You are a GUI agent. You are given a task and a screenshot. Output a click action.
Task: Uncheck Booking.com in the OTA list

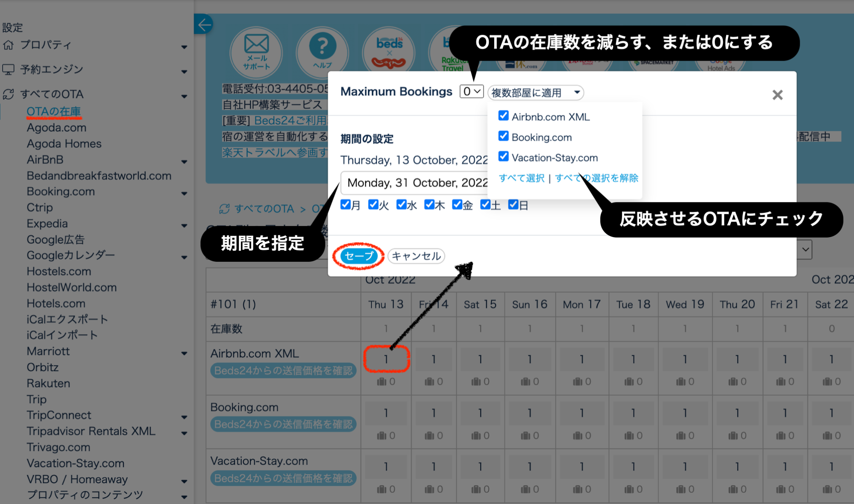(x=503, y=137)
